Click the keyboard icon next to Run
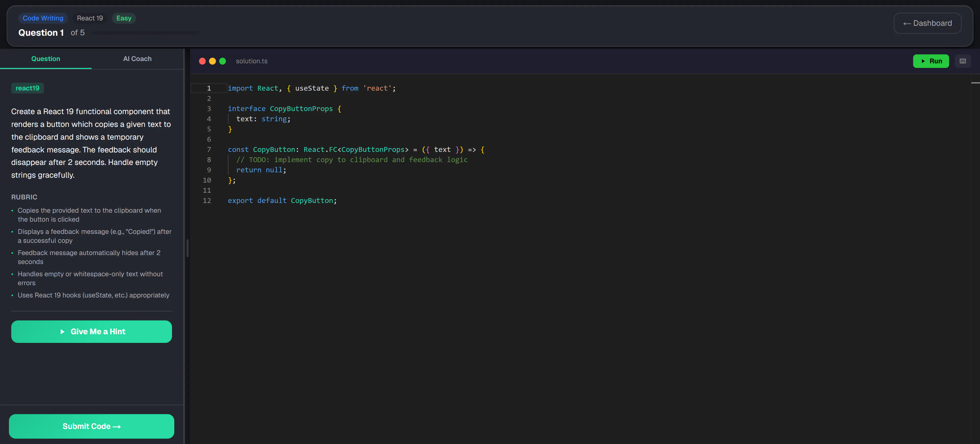980x444 pixels. point(962,61)
